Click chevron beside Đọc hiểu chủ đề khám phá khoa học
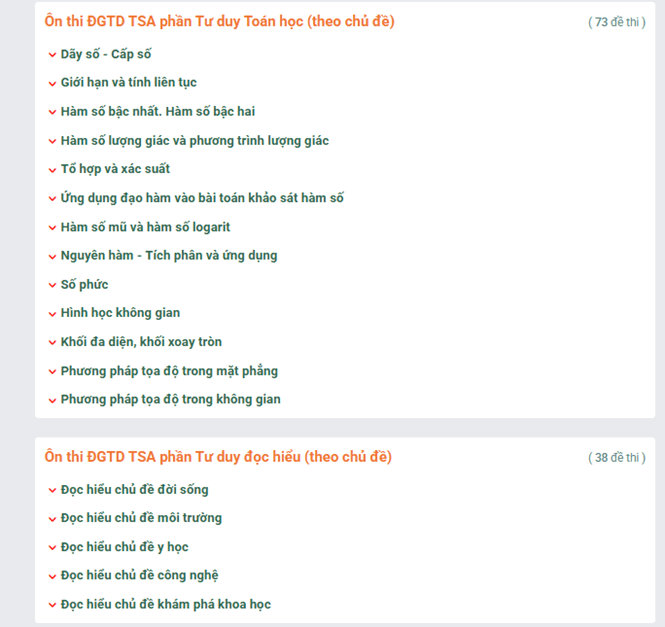The height and width of the screenshot is (627, 665). pos(52,605)
